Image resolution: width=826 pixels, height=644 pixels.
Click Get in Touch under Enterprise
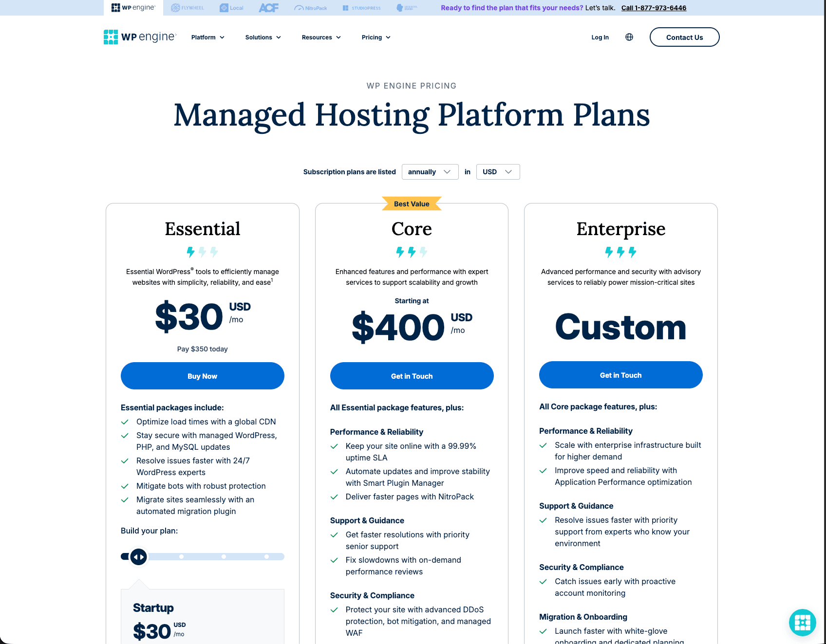(x=621, y=375)
